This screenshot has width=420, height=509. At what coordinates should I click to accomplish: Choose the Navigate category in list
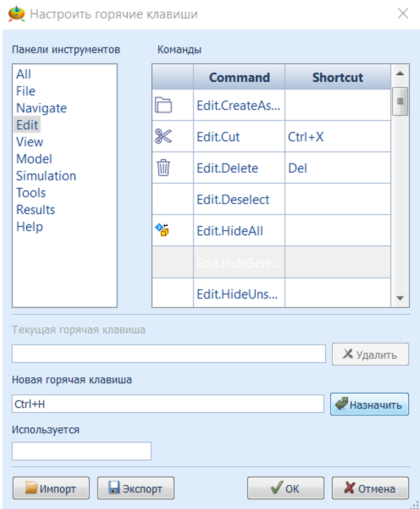tap(42, 108)
